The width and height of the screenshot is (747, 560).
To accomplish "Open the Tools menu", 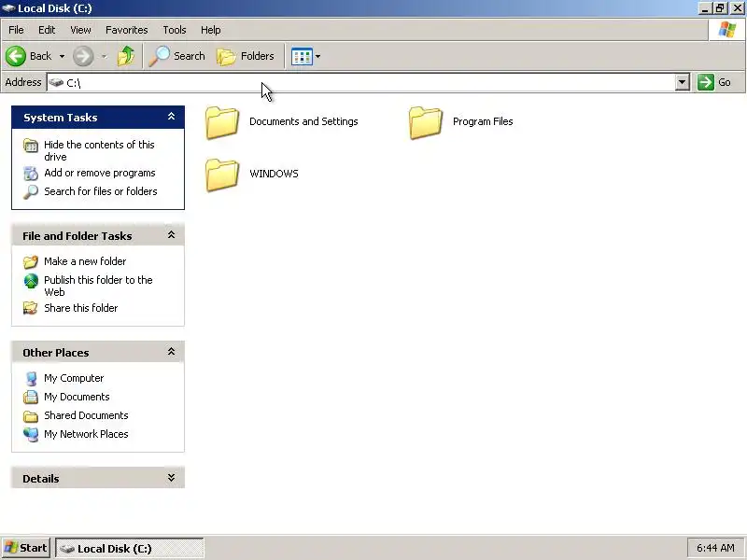I will tap(175, 30).
